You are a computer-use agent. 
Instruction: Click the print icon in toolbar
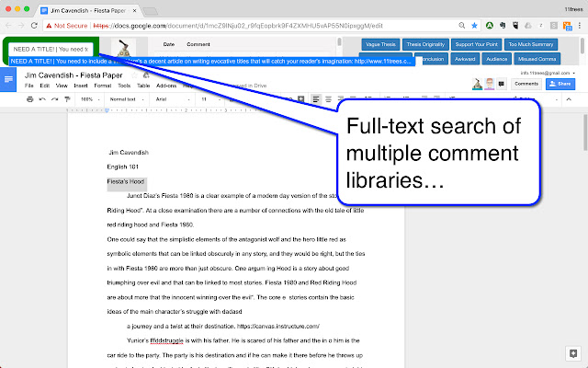tap(30, 98)
